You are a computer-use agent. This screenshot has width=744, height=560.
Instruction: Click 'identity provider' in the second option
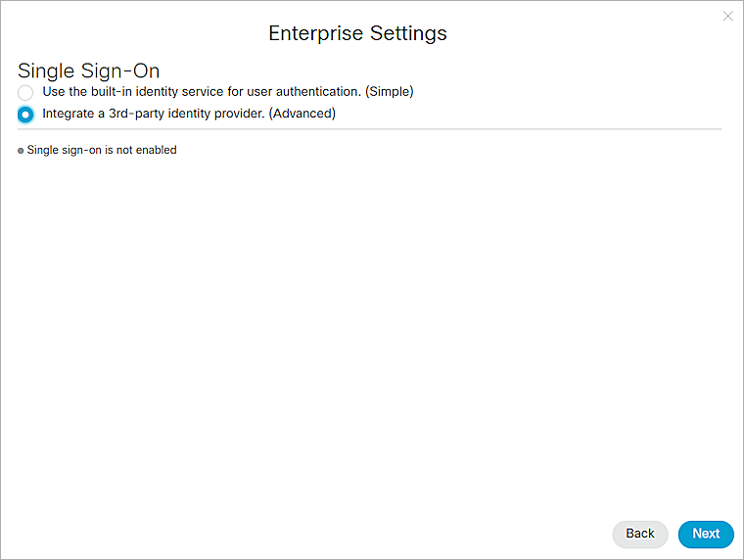tap(215, 114)
